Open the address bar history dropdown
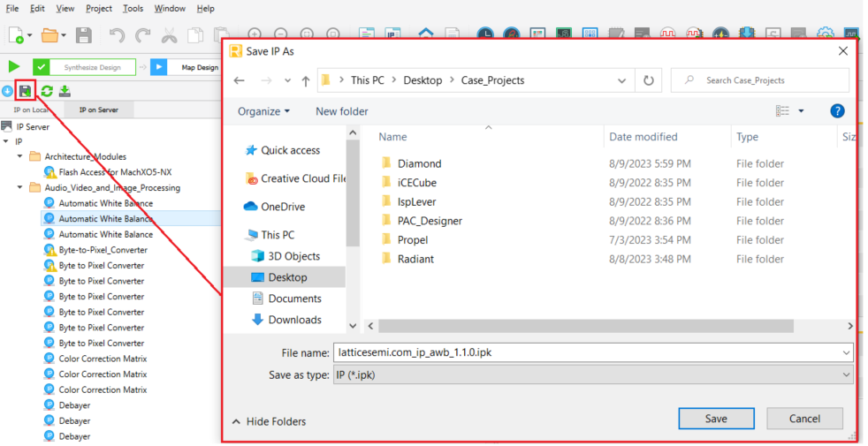Viewport: 868px width, 446px height. tap(621, 80)
